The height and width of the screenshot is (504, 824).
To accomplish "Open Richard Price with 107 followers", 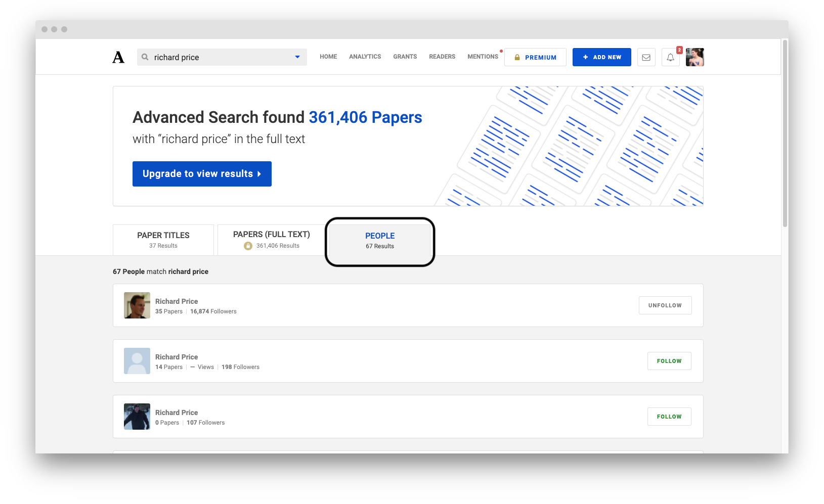I will 177,413.
